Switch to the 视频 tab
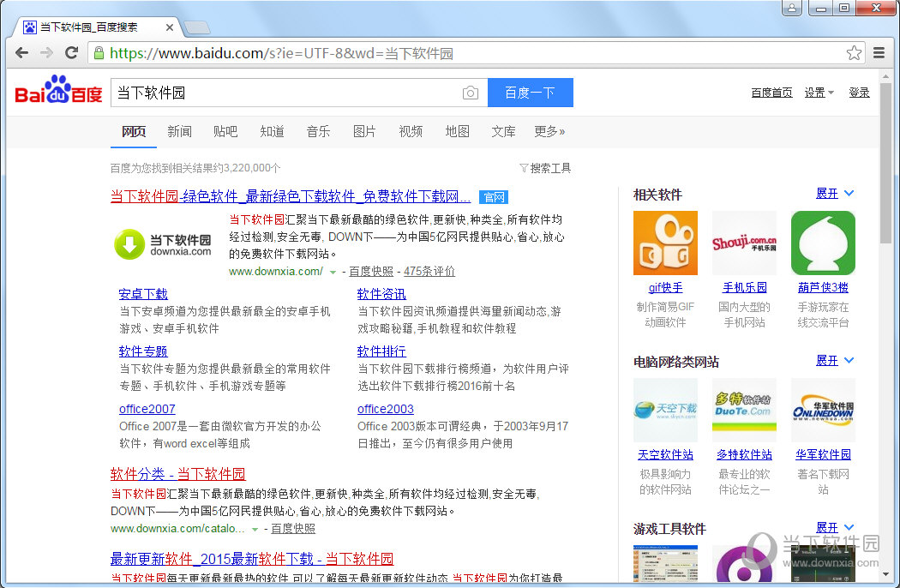900x588 pixels. [411, 131]
